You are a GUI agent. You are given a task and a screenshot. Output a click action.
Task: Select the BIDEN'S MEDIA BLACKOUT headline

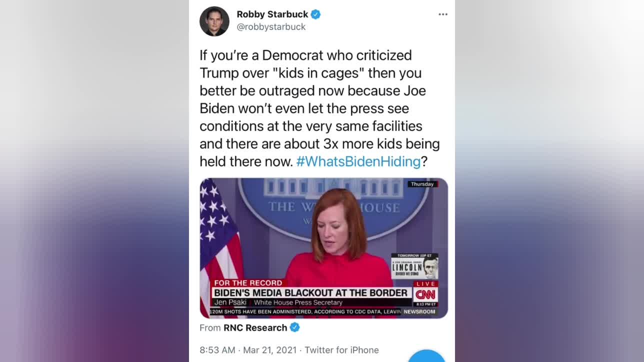[311, 293]
